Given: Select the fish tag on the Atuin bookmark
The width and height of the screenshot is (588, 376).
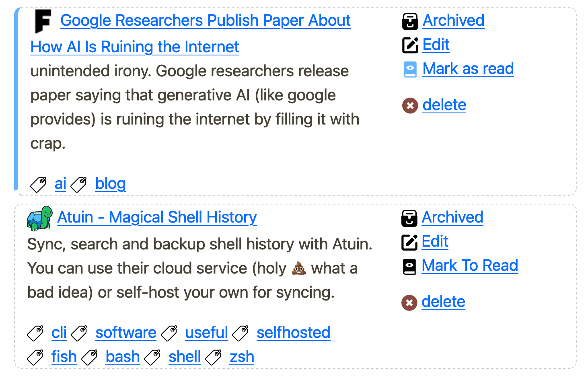Looking at the screenshot, I should point(64,357).
